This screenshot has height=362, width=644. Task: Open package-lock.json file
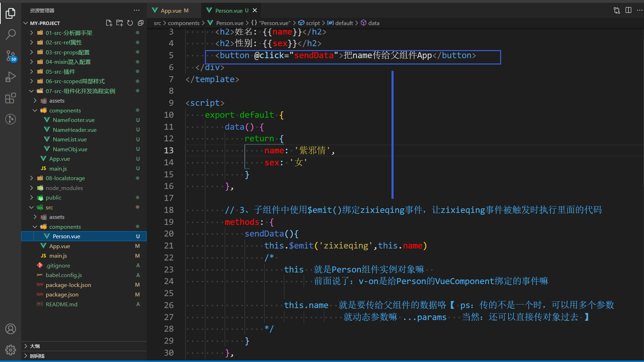[x=84, y=285]
